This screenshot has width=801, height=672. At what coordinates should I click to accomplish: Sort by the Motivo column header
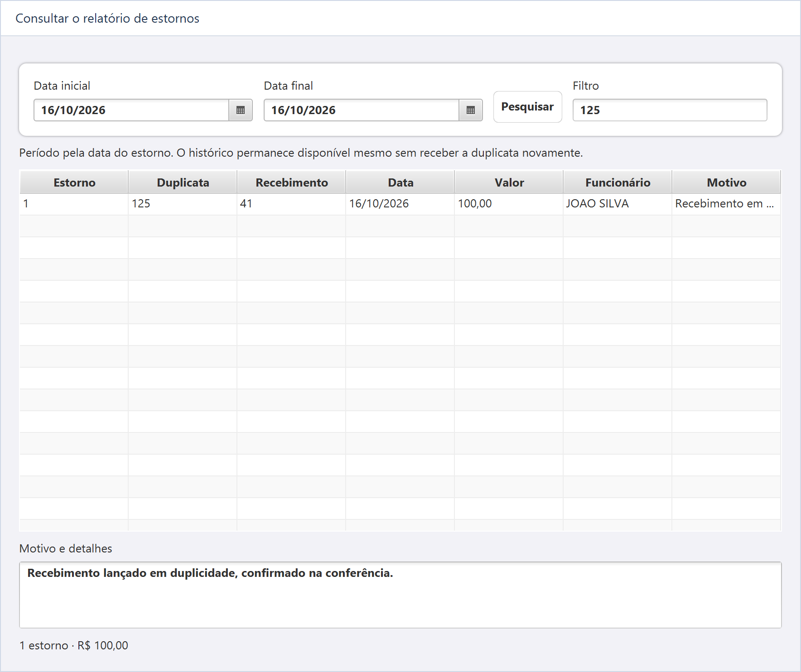[727, 182]
